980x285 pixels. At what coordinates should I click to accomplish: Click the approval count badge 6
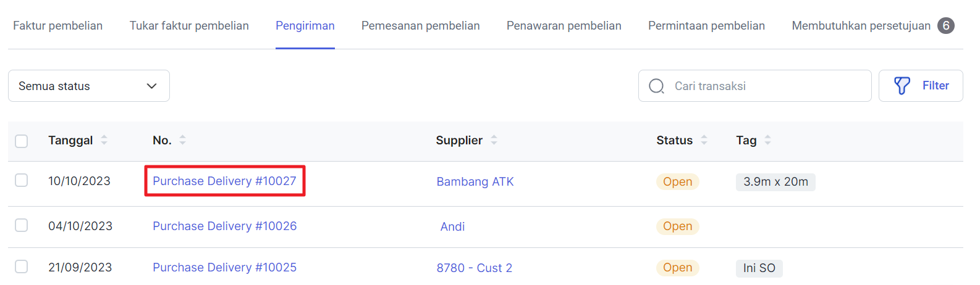(x=946, y=25)
